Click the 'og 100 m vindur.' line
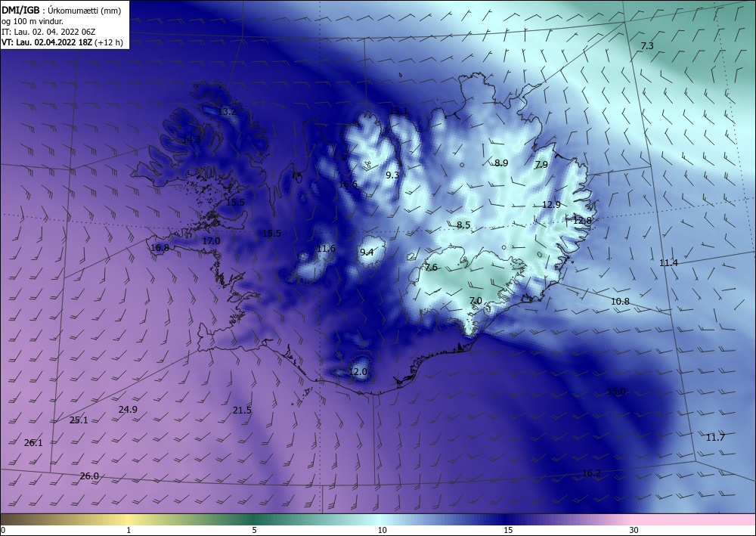This screenshot has width=756, height=536. tap(33, 21)
